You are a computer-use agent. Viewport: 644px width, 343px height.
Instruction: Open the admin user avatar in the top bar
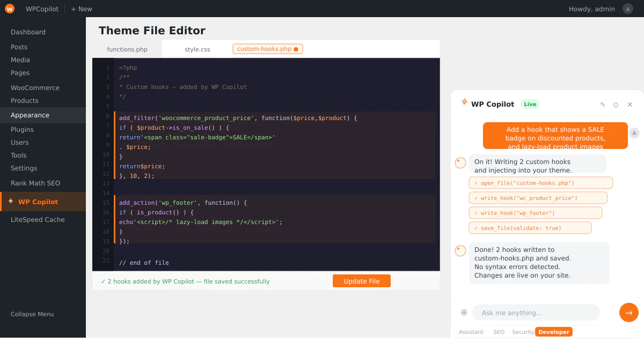point(628,9)
